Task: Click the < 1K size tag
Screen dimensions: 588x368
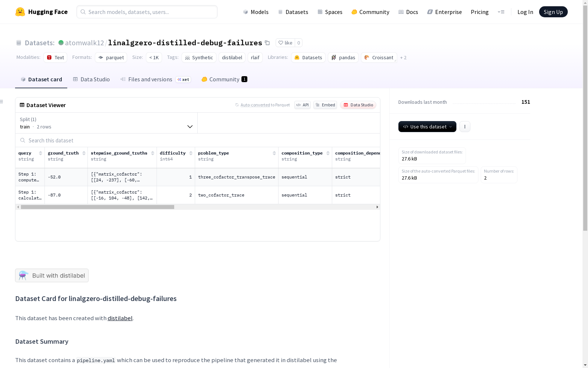Action: (x=154, y=57)
